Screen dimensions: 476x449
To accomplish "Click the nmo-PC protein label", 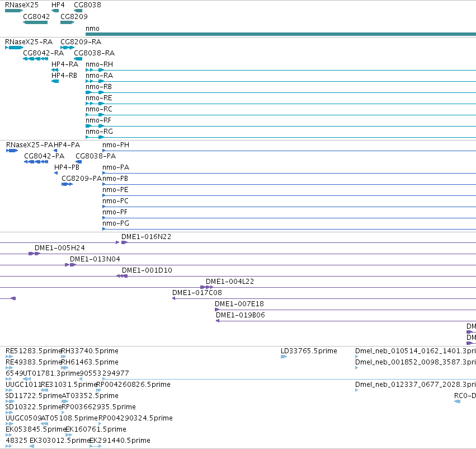I will [115, 201].
